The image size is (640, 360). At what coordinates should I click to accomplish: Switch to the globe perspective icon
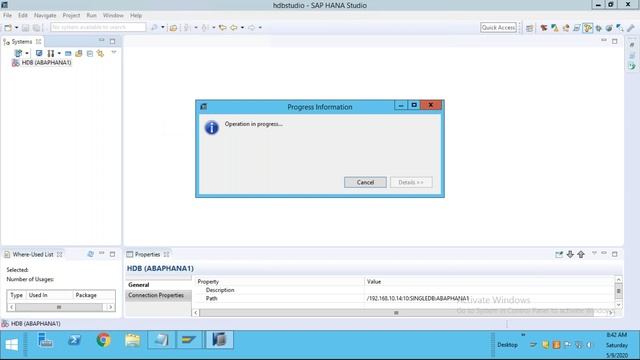coord(609,28)
